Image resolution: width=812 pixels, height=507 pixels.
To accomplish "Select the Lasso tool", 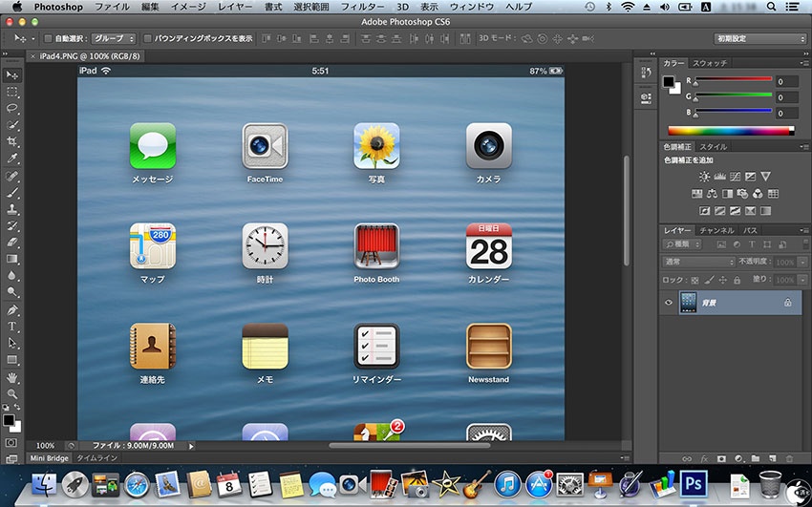I will [11, 109].
